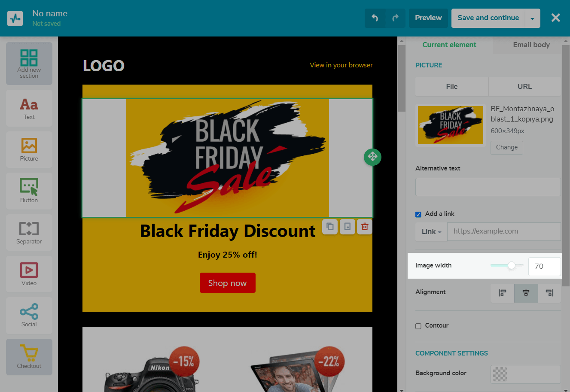Align image to the right
Screen dimensions: 570x392
pyautogui.click(x=549, y=293)
